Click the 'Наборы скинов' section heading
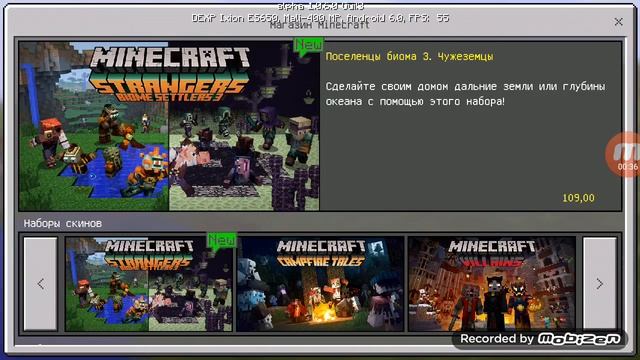640x360 pixels. (x=62, y=223)
